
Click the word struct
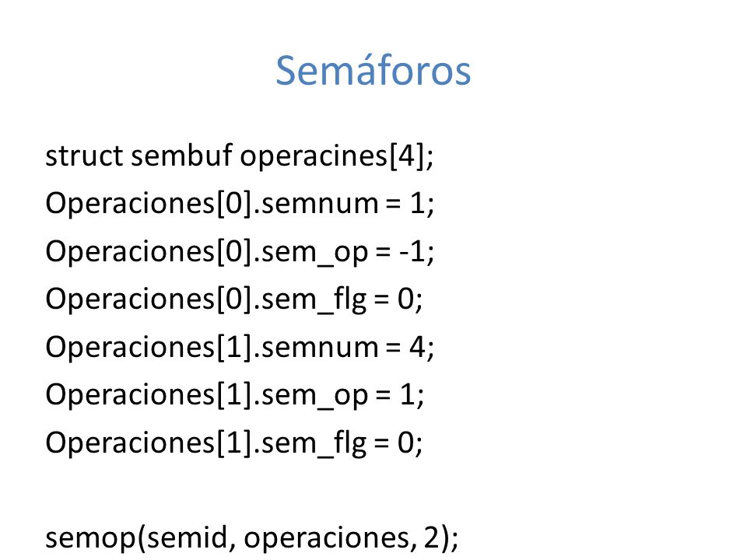84,156
